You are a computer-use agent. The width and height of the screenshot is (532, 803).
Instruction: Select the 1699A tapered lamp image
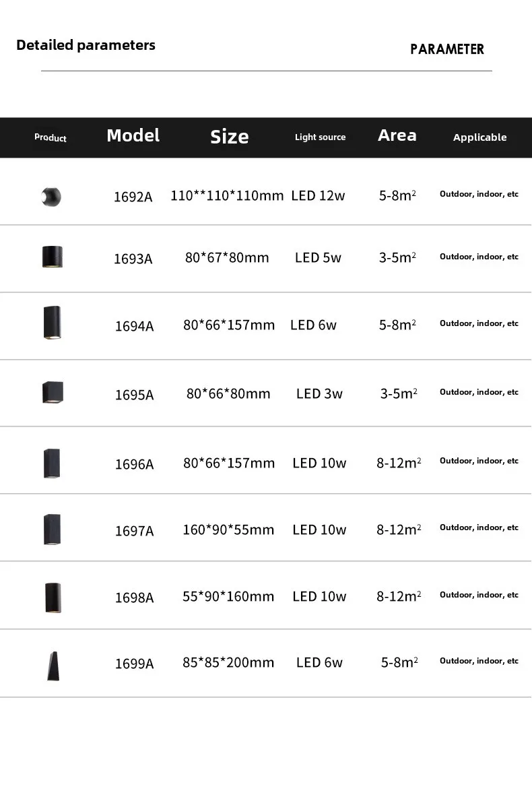53,666
